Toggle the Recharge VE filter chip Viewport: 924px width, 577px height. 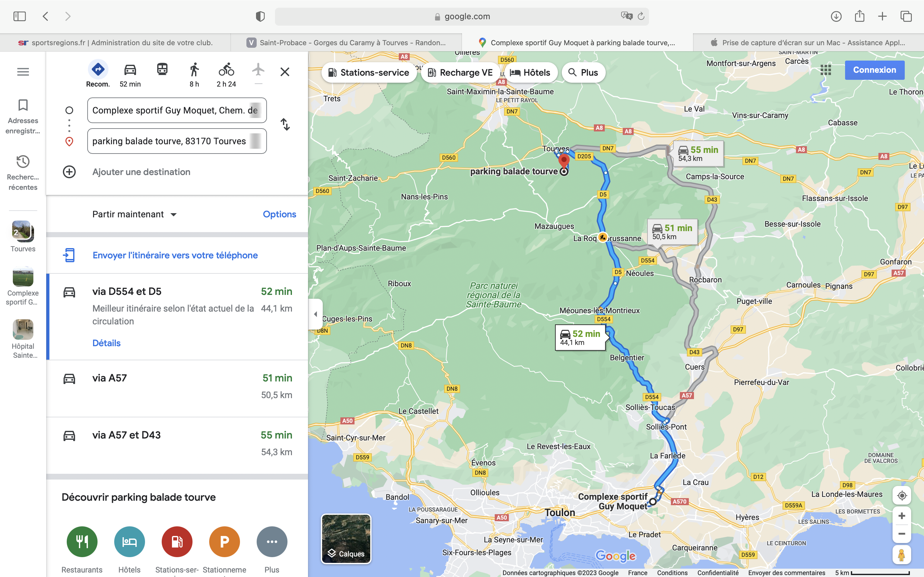460,72
